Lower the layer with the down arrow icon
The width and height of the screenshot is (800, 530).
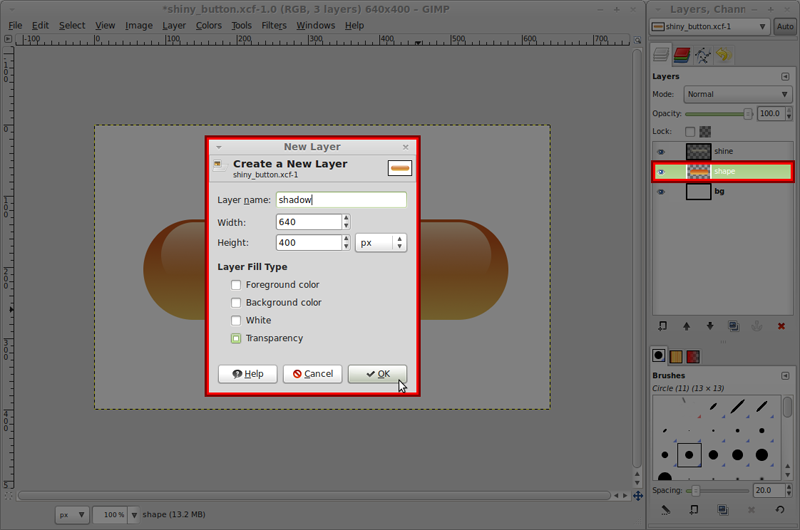pos(710,326)
